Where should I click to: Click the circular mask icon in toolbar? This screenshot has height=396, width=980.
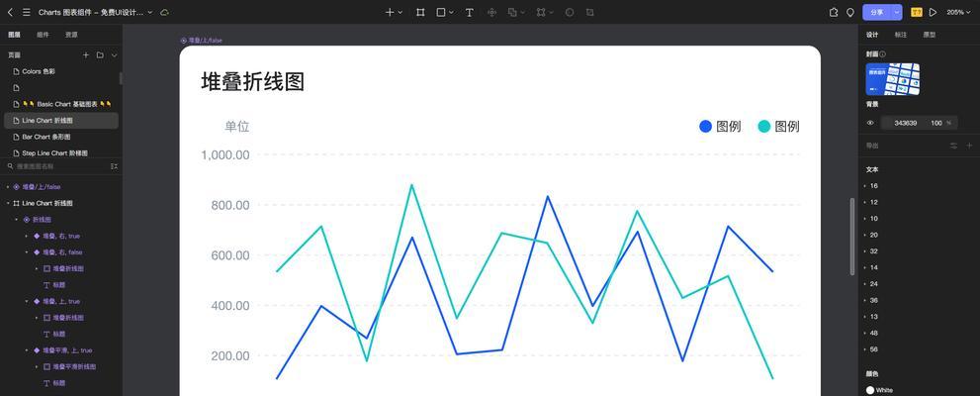click(x=570, y=12)
